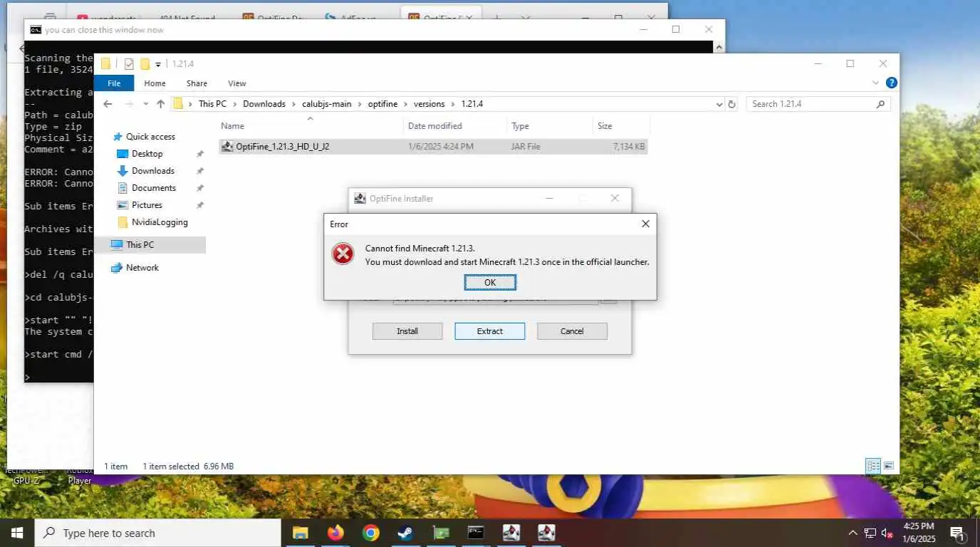
Task: Open Google Chrome from the taskbar
Action: 370,533
